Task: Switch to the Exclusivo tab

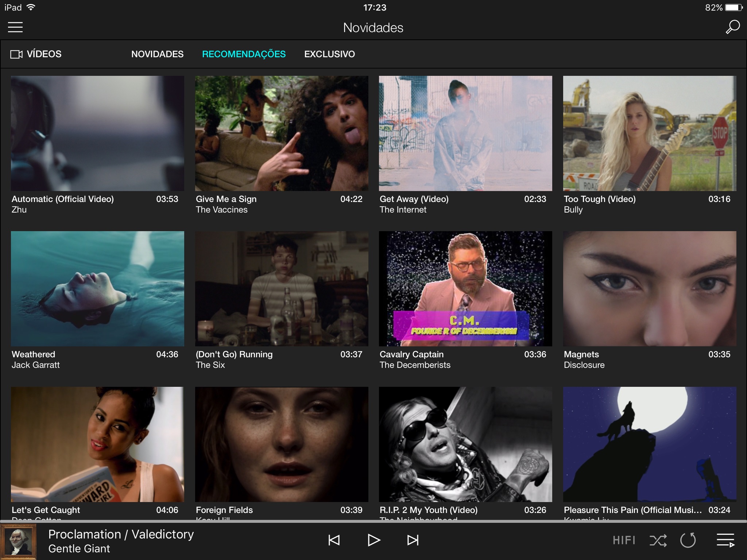Action: click(x=330, y=54)
